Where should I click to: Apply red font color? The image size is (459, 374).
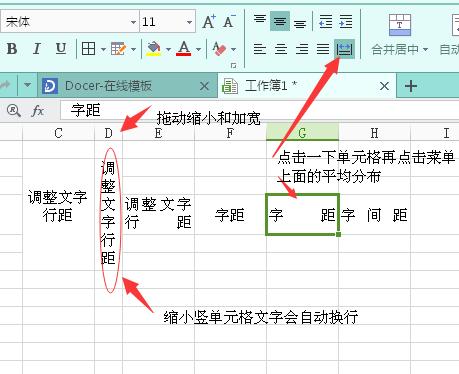184,49
